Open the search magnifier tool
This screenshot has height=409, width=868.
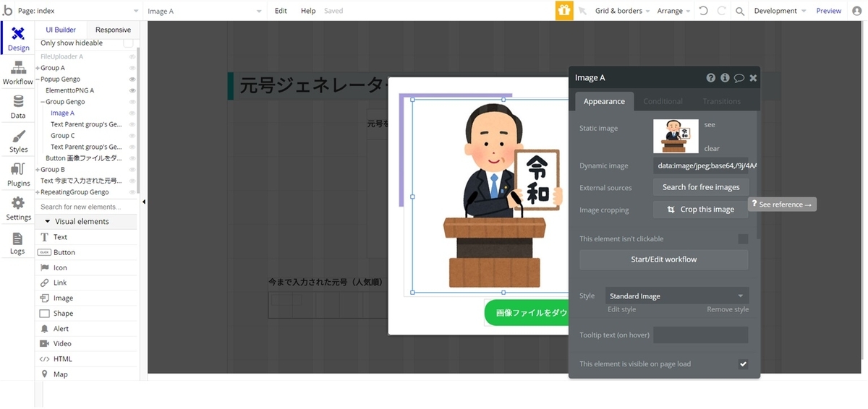(740, 11)
